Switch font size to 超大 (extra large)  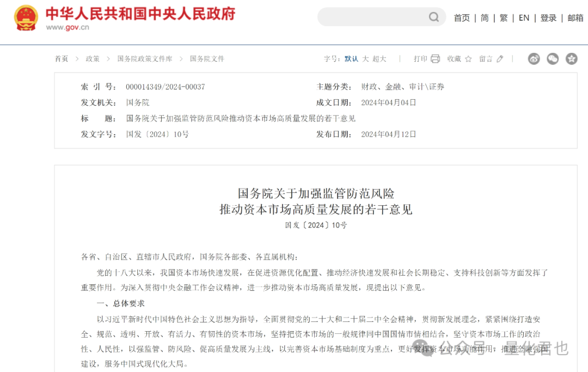point(379,58)
